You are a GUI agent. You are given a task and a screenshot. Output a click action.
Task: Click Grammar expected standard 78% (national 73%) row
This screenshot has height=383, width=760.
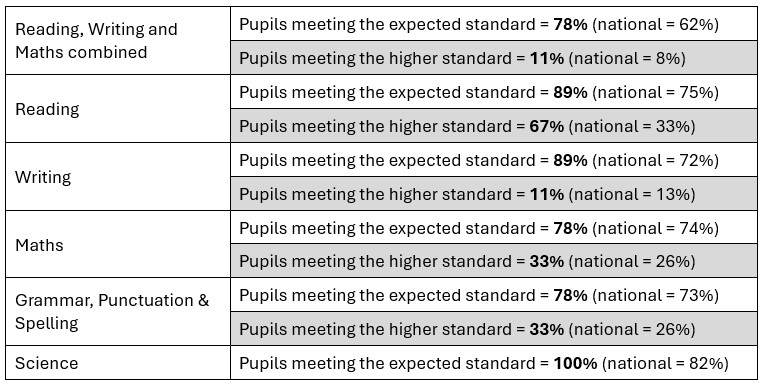[493, 295]
